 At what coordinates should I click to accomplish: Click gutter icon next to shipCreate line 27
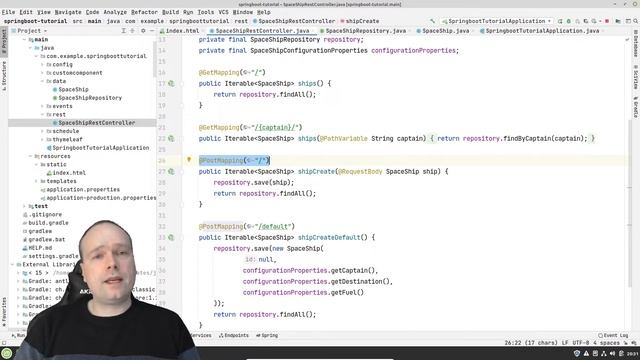point(171,171)
